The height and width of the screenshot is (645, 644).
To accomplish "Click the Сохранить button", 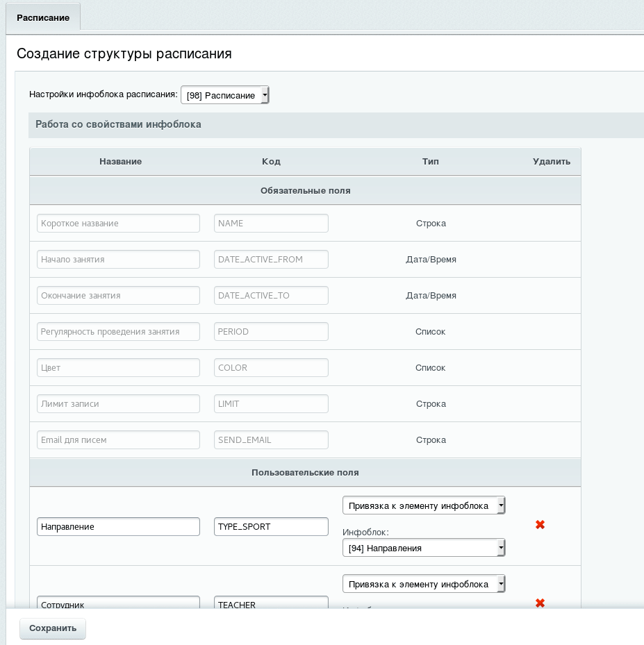I will (x=53, y=628).
